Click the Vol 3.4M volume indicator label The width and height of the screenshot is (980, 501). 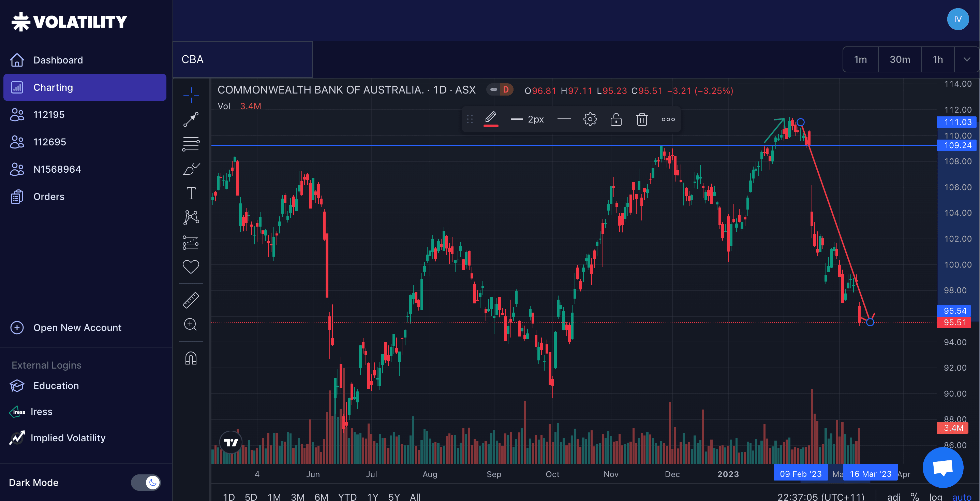click(x=239, y=106)
